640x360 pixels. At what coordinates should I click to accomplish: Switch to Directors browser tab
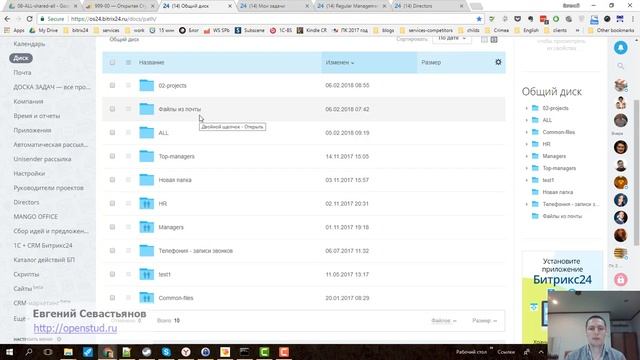(x=429, y=6)
